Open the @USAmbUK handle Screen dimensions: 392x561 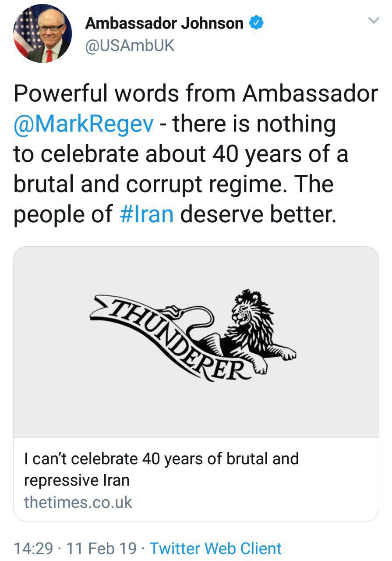pyautogui.click(x=130, y=46)
